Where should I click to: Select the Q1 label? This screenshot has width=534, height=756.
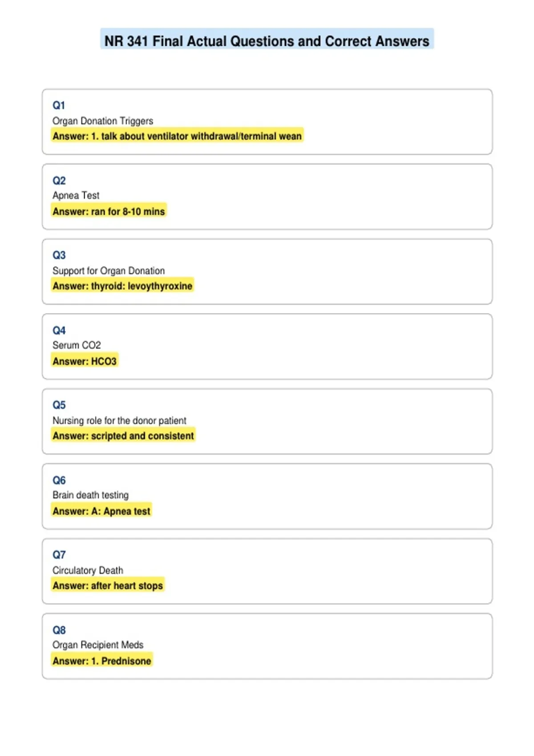point(59,105)
